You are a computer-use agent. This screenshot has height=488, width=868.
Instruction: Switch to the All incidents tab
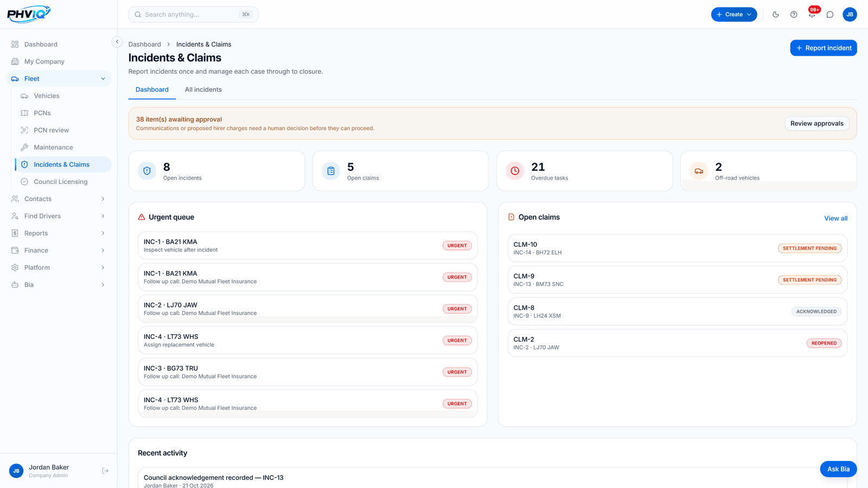tap(203, 90)
